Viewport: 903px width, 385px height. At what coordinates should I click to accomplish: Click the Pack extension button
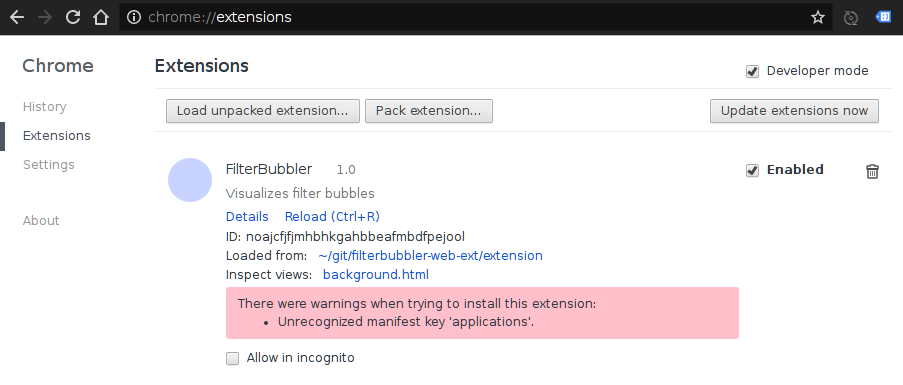pyautogui.click(x=428, y=111)
